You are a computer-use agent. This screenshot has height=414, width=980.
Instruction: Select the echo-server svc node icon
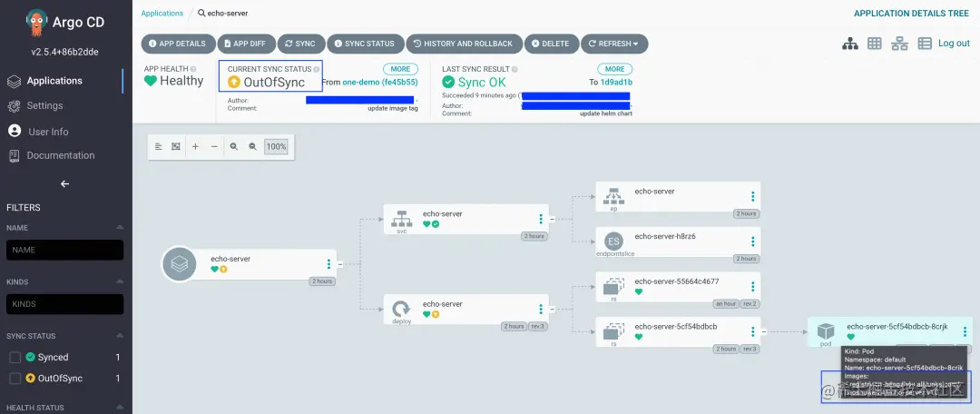(x=401, y=219)
